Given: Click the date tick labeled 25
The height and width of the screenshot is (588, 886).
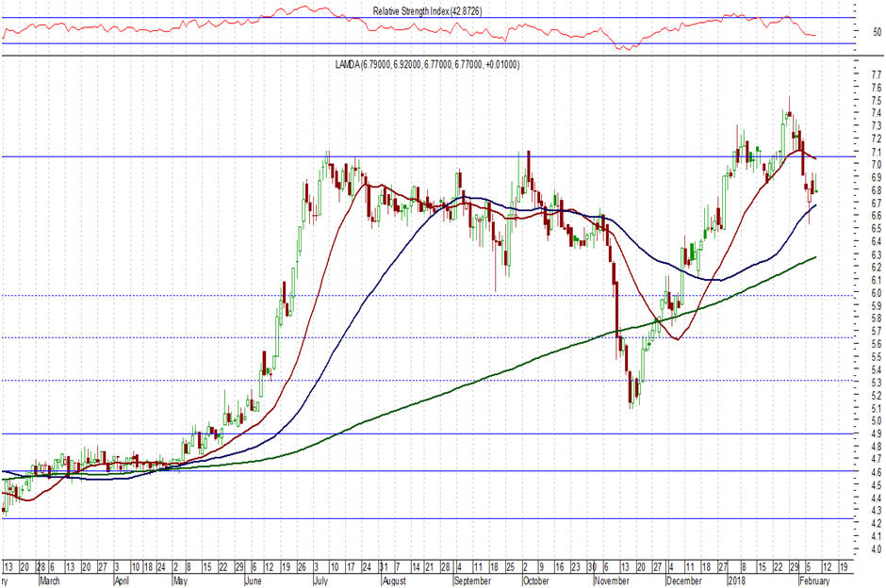Looking at the screenshot, I should pos(510,567).
